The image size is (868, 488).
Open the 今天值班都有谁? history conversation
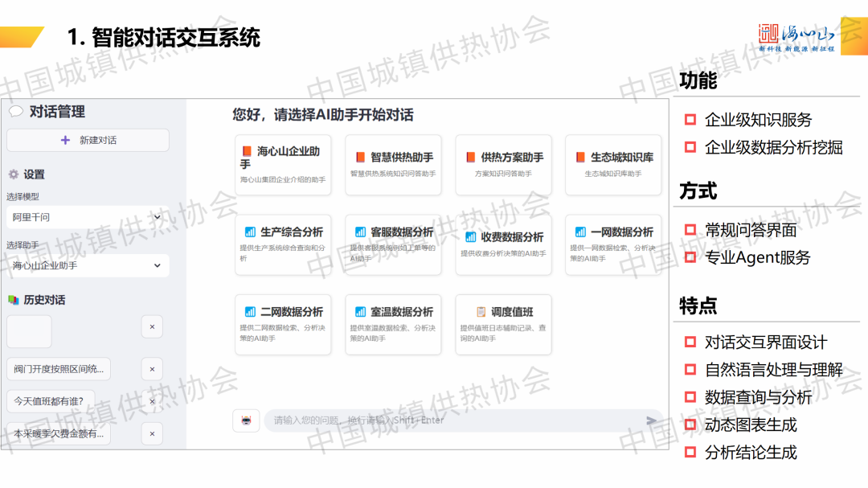(x=48, y=401)
